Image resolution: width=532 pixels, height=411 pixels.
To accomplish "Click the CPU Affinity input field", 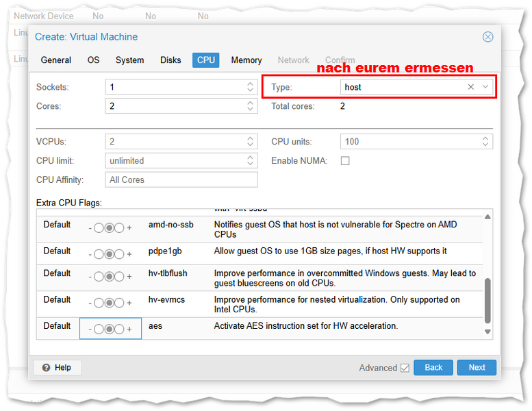I will pyautogui.click(x=181, y=179).
